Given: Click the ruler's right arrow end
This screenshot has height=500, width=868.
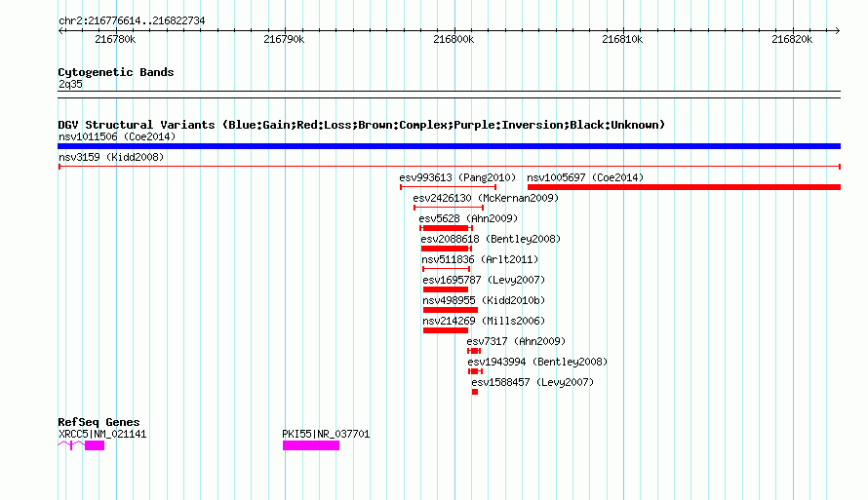Looking at the screenshot, I should pos(838,31).
